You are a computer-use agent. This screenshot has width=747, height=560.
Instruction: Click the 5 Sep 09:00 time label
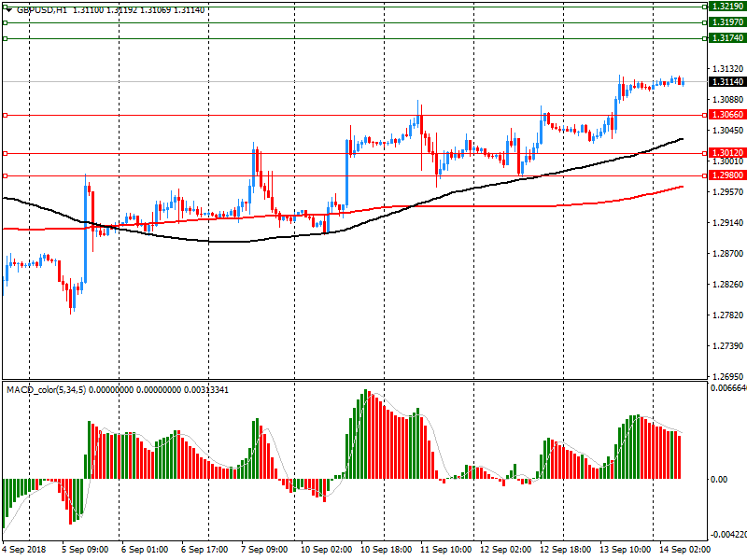coord(85,550)
